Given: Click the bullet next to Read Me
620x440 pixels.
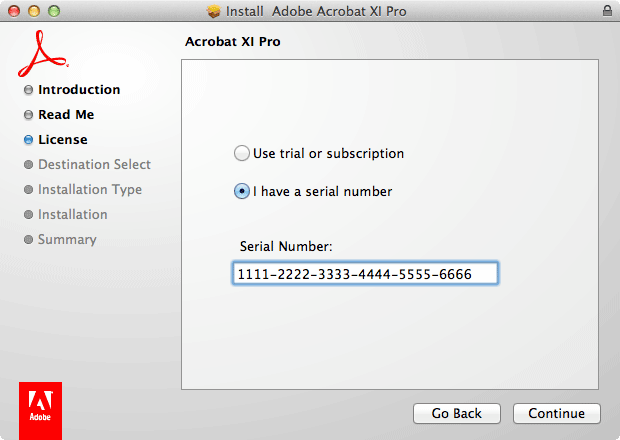Looking at the screenshot, I should (x=28, y=115).
